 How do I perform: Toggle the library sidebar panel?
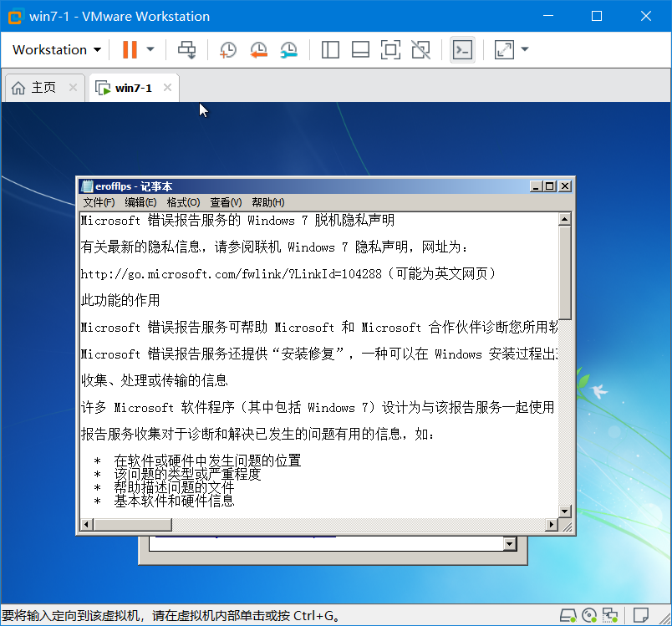(x=330, y=49)
